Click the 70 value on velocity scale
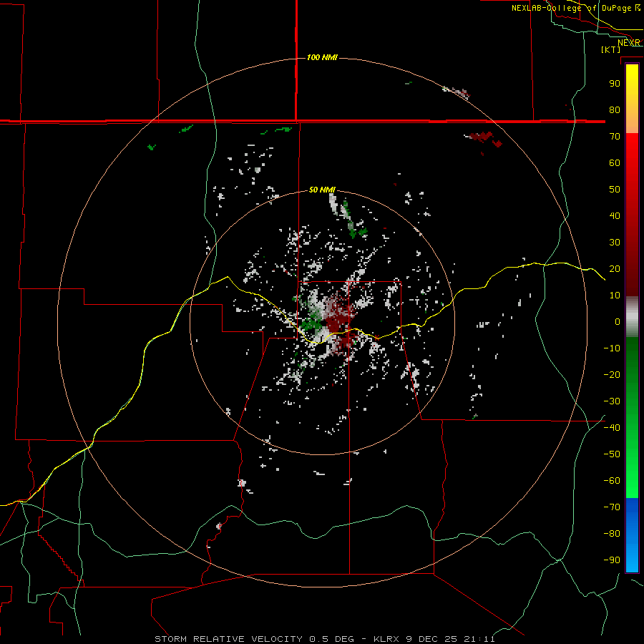Screen dimensions: 644x644 [x=615, y=137]
